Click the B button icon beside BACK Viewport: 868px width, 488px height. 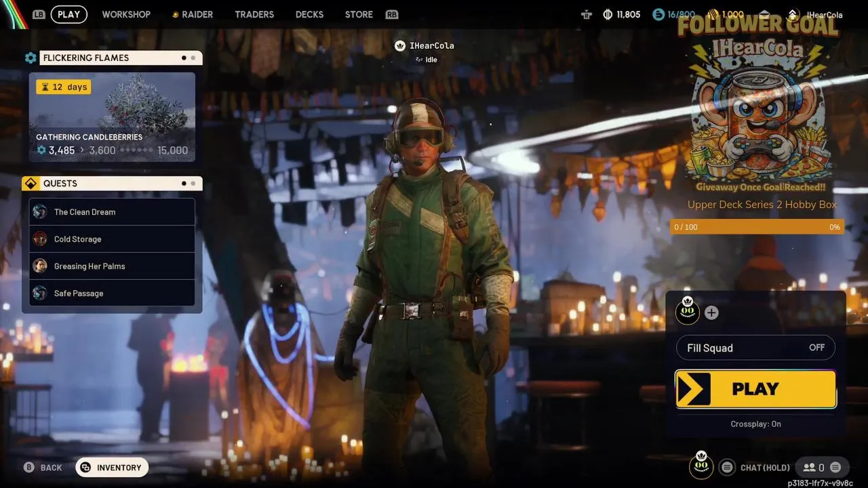point(29,468)
